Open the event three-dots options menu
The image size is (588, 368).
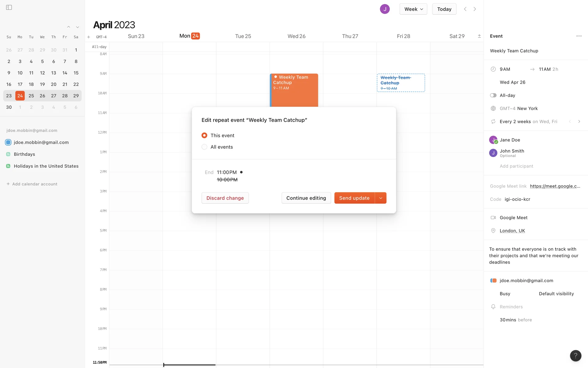click(579, 36)
